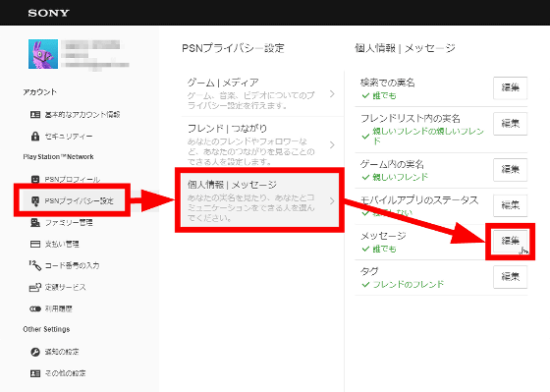Viewport: 550px width, 392px height.
Task: Edit モバイルアプリのステータス setting
Action: (510, 205)
